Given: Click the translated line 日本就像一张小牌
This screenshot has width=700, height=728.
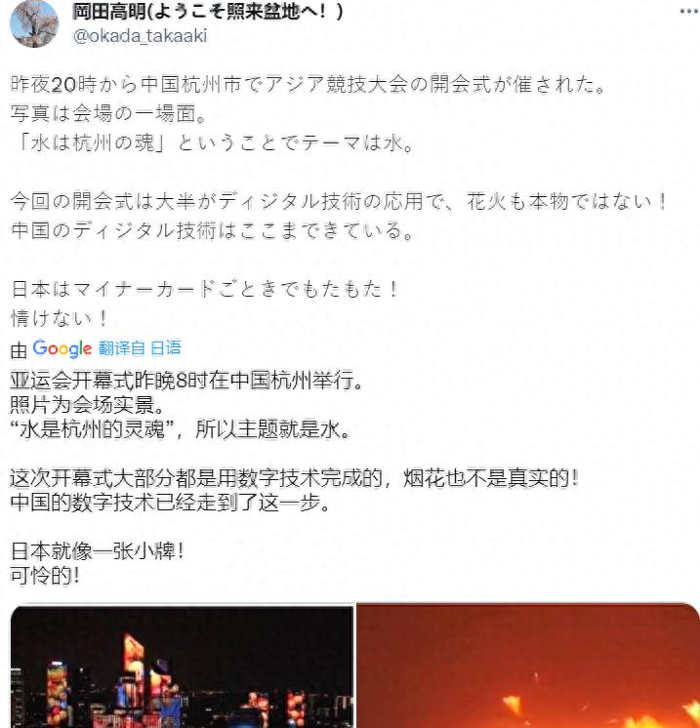Looking at the screenshot, I should [98, 551].
